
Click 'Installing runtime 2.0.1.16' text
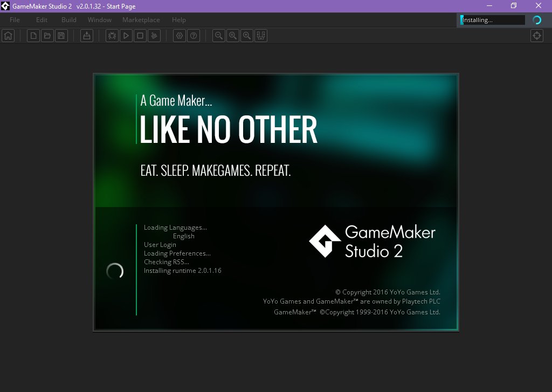point(182,271)
